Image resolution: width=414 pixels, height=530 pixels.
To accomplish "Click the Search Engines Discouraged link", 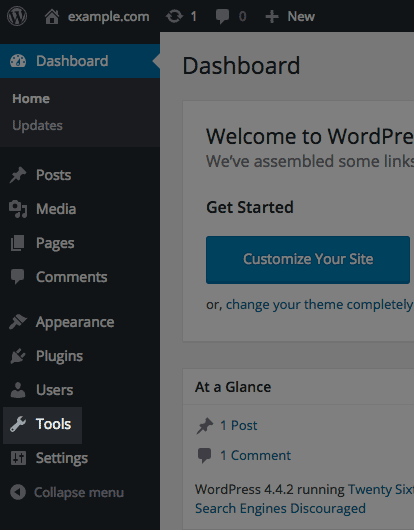I will (x=280, y=509).
